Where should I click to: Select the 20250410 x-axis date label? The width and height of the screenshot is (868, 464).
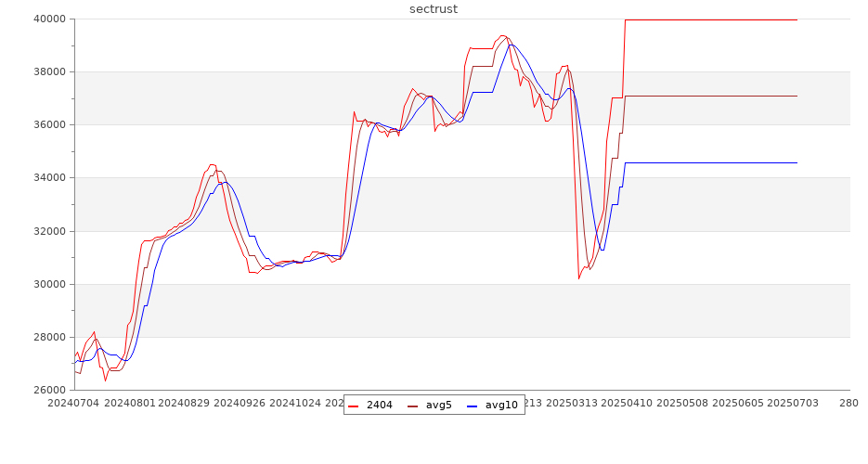(x=627, y=404)
